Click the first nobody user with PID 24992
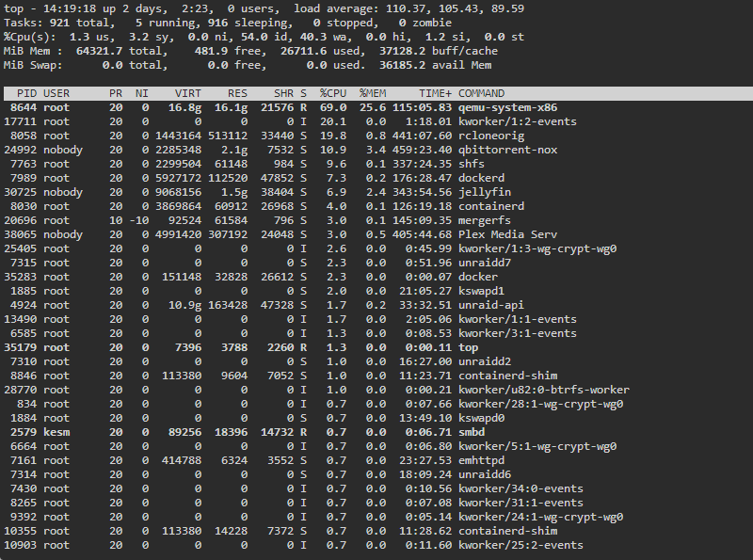The height and width of the screenshot is (560, 753). [63, 150]
